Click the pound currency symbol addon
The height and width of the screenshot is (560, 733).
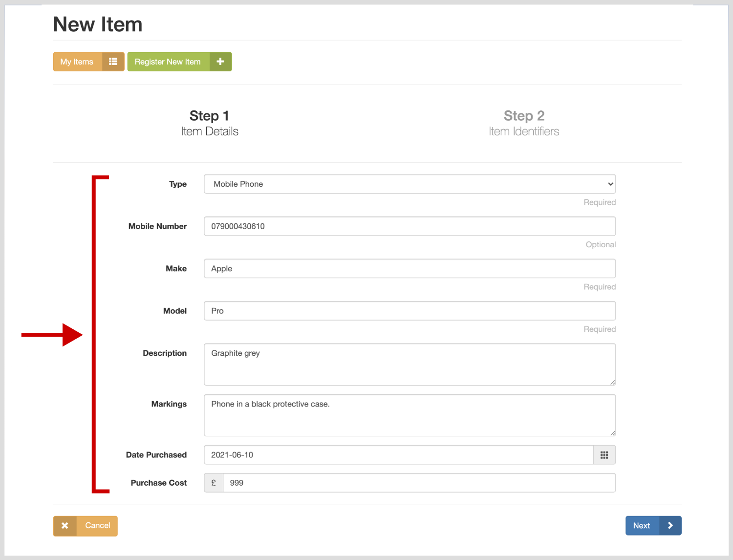pos(214,483)
